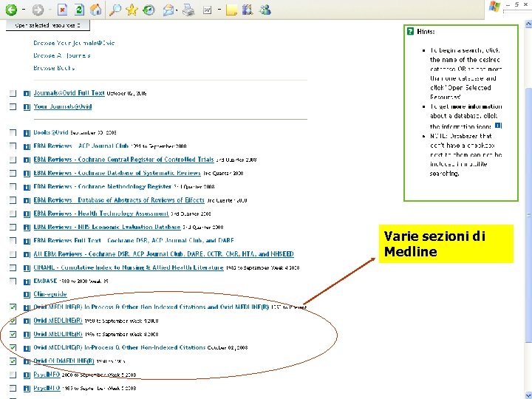Tick the Journals@Ovid Full Text checkbox

click(x=13, y=93)
